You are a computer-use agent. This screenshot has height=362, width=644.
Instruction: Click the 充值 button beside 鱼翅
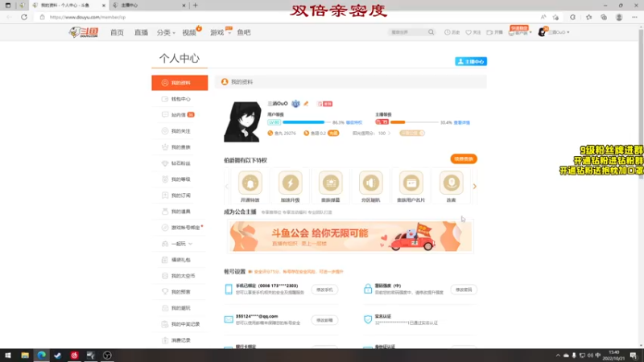333,134
